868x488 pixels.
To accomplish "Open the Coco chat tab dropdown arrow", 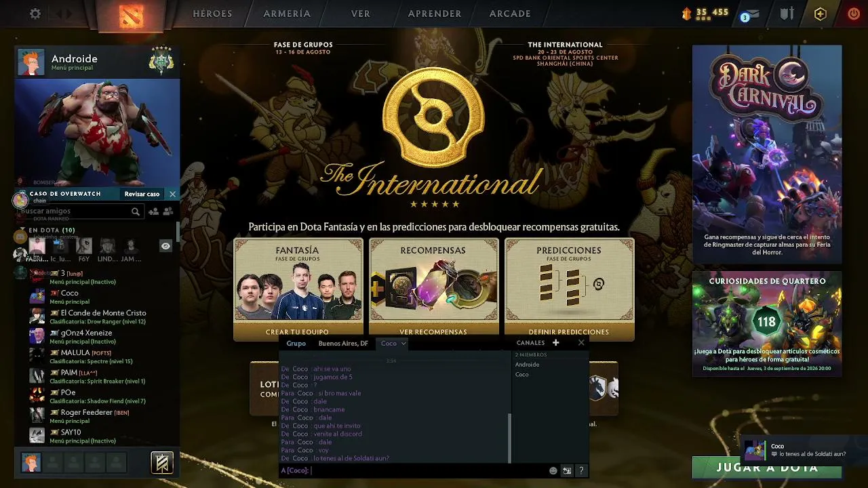I will (x=403, y=344).
